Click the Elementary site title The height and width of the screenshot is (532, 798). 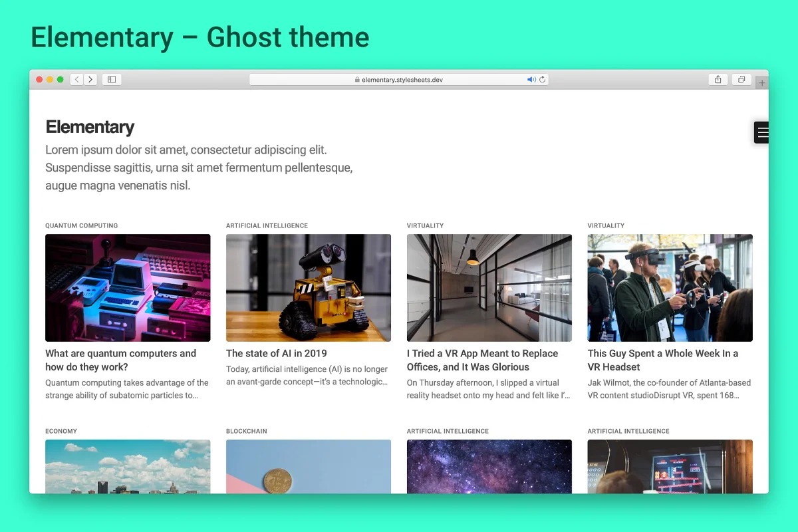[90, 127]
